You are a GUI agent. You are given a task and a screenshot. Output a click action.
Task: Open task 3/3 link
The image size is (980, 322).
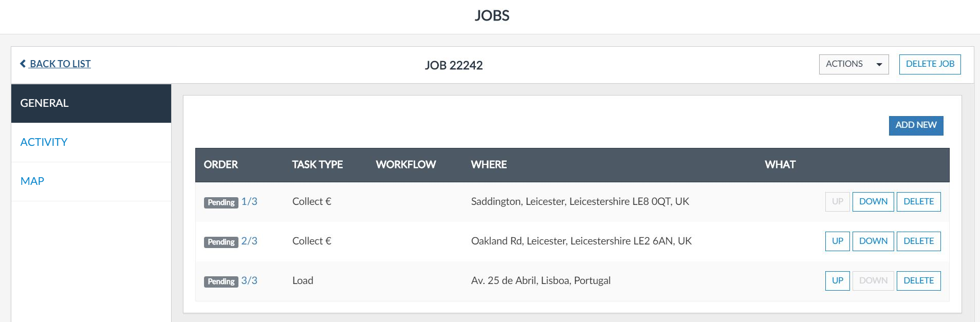coord(249,281)
